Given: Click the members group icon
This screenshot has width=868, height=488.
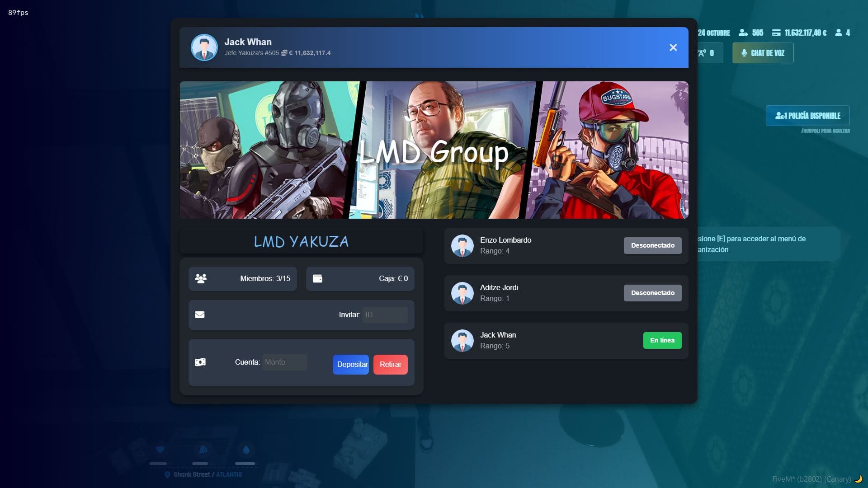Looking at the screenshot, I should click(x=201, y=278).
